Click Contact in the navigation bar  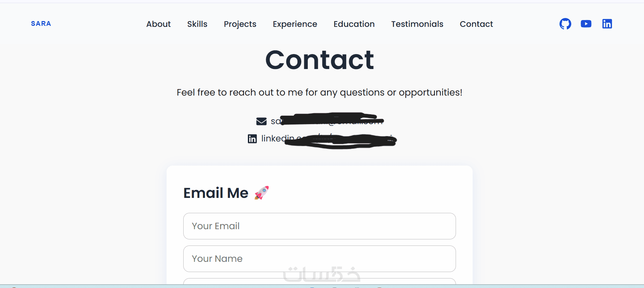(x=476, y=24)
